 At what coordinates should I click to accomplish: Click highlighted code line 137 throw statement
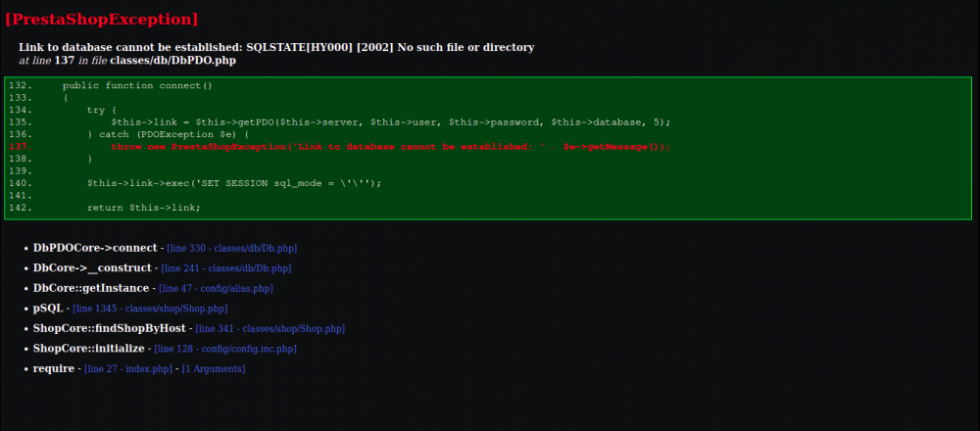pyautogui.click(x=391, y=146)
